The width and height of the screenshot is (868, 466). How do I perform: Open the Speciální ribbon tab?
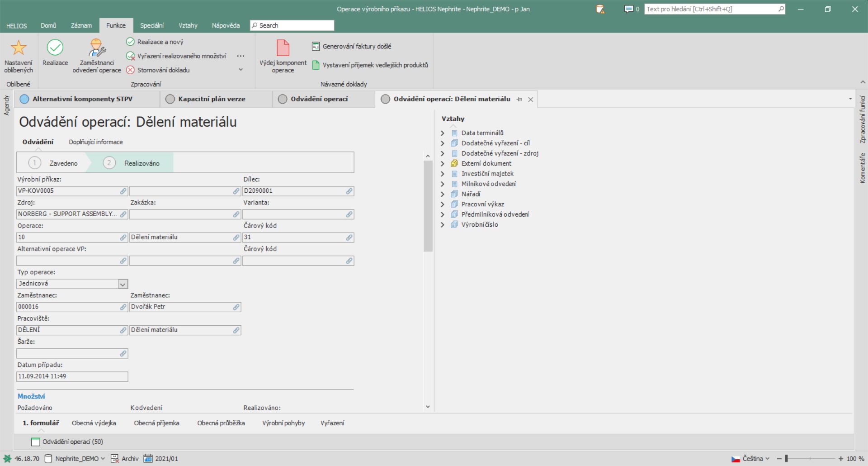(x=152, y=25)
